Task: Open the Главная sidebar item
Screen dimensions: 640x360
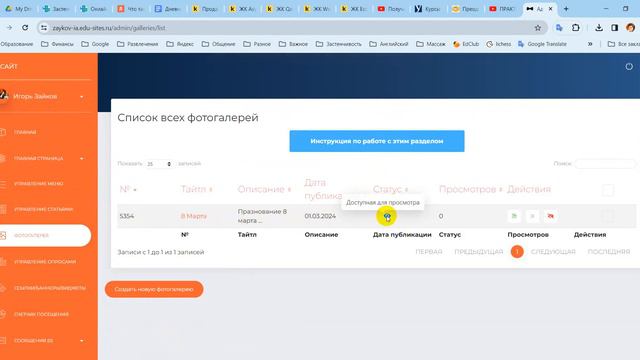Action: pyautogui.click(x=25, y=132)
